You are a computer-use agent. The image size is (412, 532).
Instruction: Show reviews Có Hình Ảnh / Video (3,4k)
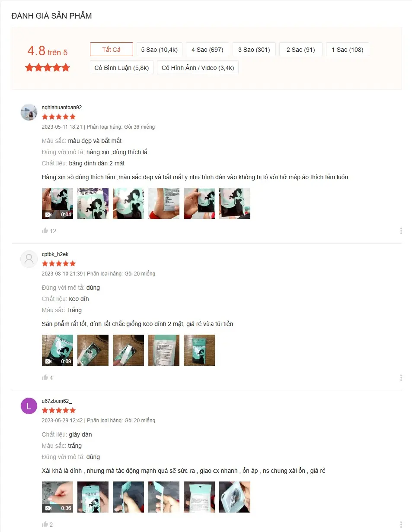pyautogui.click(x=198, y=67)
